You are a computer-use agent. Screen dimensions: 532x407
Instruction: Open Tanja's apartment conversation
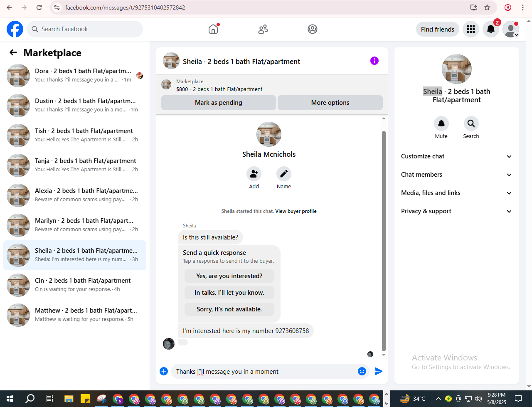coord(75,165)
